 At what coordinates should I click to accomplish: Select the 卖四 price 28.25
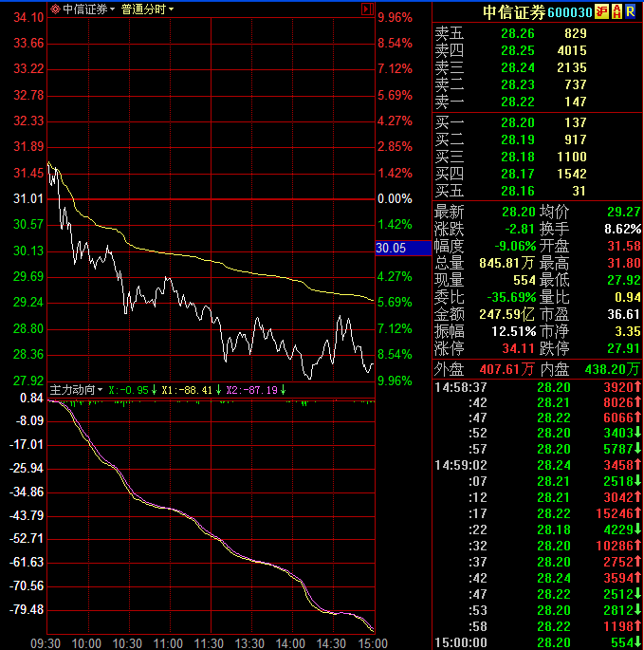tap(518, 50)
